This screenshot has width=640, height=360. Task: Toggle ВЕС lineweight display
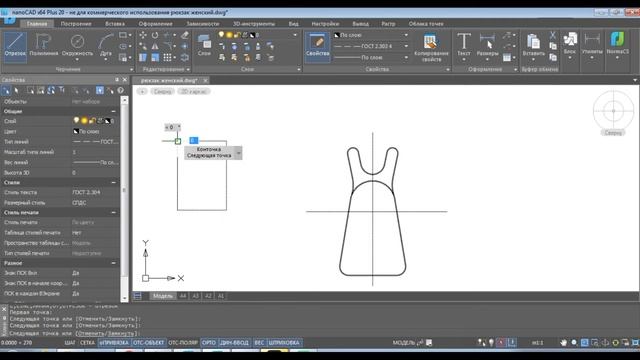259,342
